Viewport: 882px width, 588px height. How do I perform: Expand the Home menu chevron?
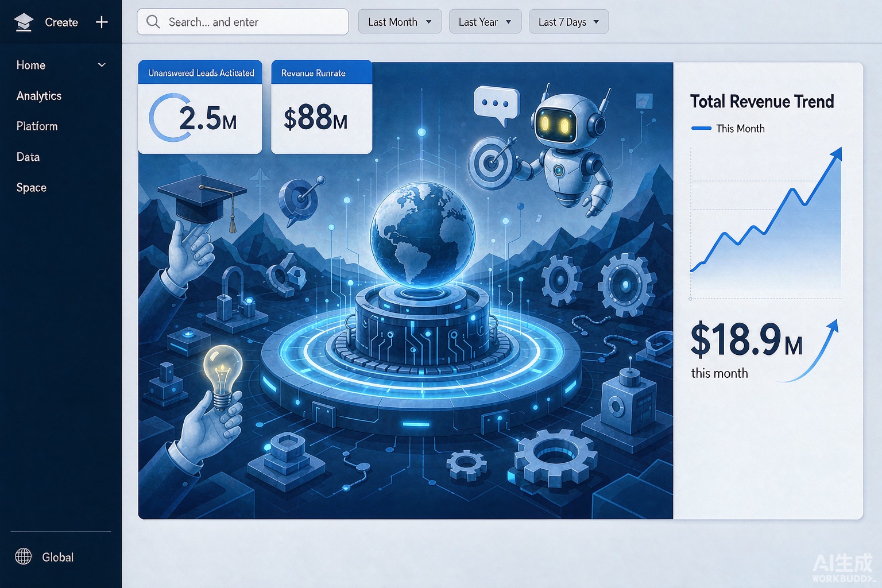[x=102, y=65]
